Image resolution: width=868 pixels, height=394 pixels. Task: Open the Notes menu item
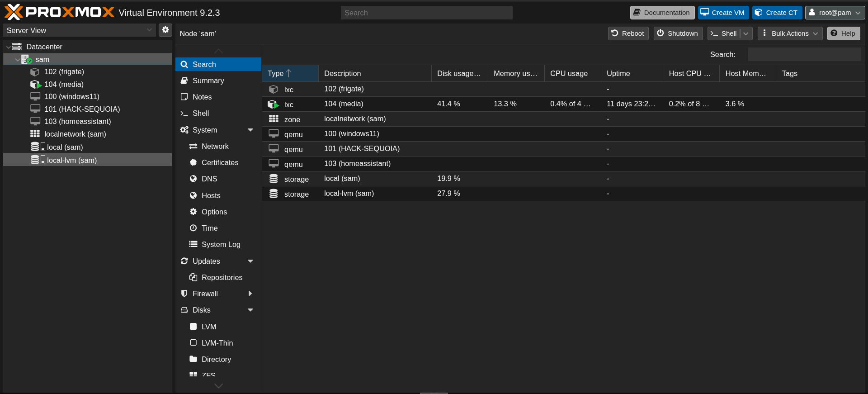click(218, 97)
